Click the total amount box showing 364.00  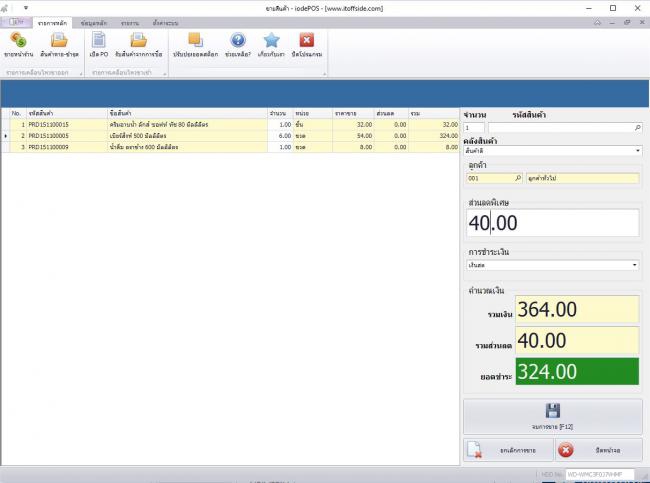(577, 309)
